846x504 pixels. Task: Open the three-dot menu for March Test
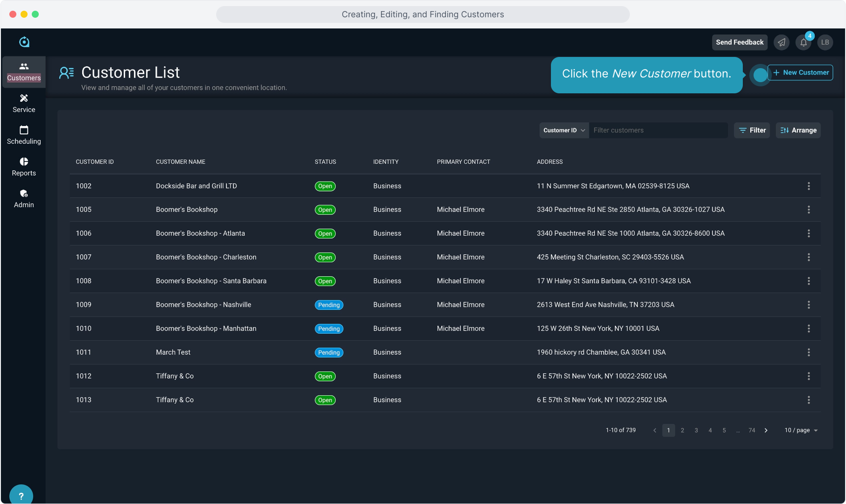pyautogui.click(x=809, y=352)
